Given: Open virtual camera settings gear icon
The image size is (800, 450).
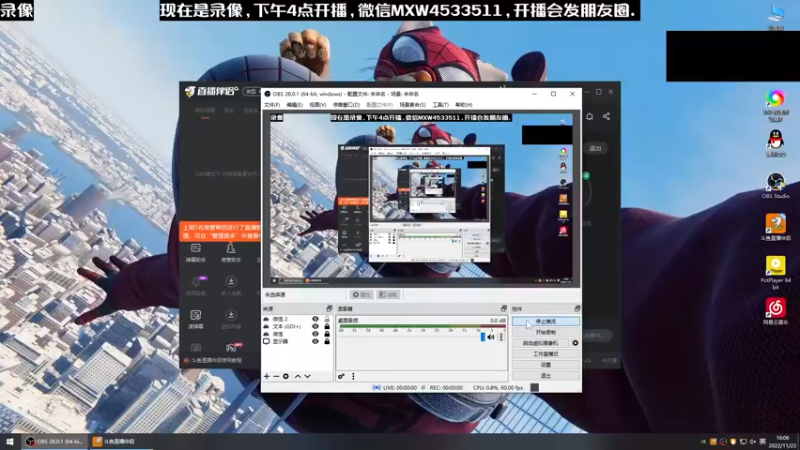Looking at the screenshot, I should pyautogui.click(x=576, y=343).
